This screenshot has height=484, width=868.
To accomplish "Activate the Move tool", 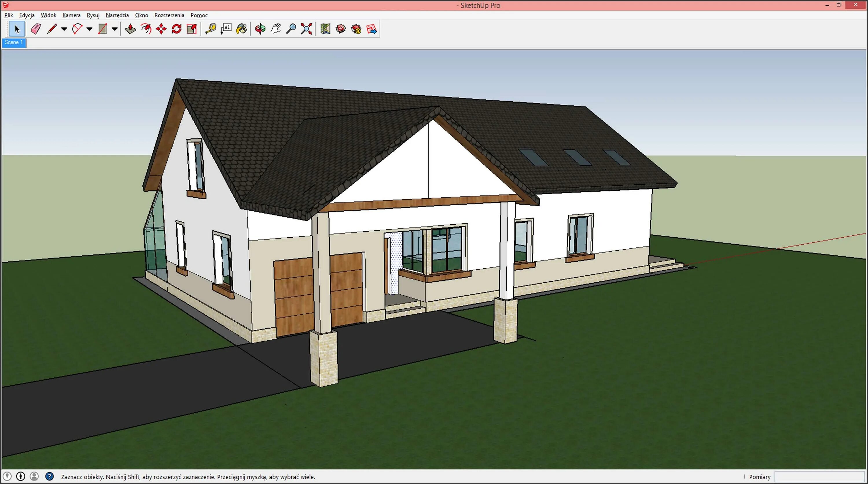I will point(161,29).
